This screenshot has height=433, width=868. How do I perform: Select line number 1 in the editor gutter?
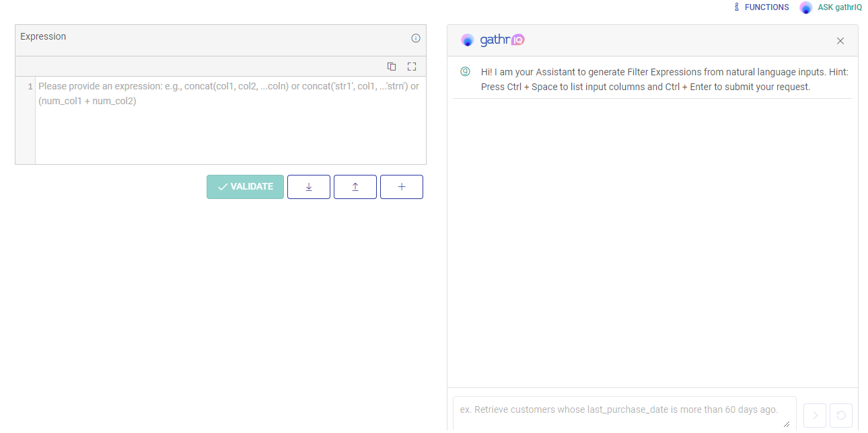pyautogui.click(x=30, y=87)
